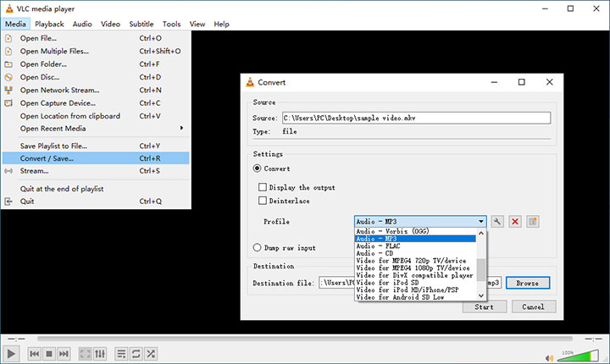This screenshot has width=610, height=364.
Task: Click the Browse button
Action: click(x=528, y=283)
